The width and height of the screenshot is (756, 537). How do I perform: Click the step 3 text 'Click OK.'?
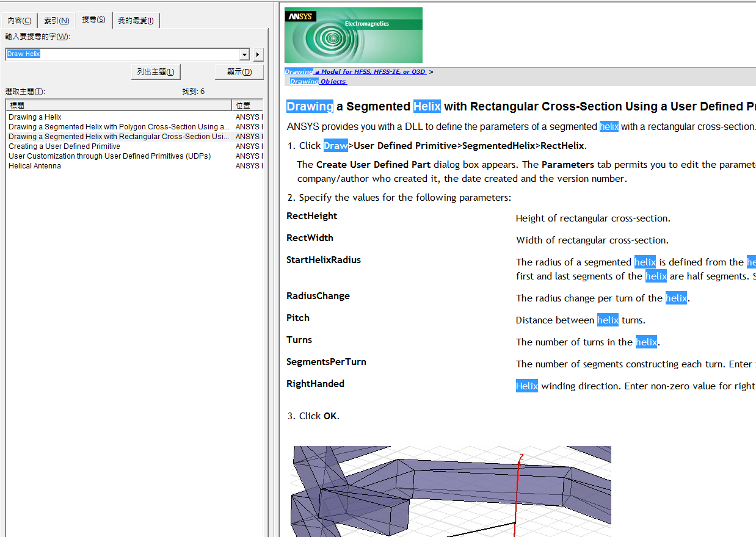(x=319, y=416)
